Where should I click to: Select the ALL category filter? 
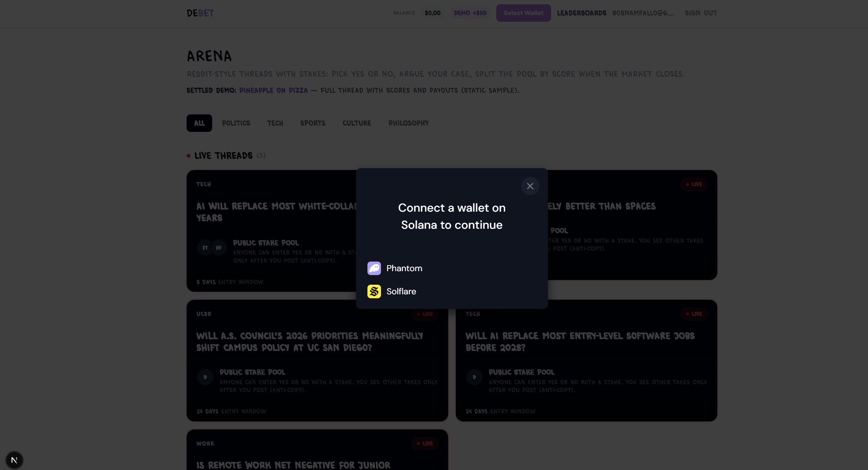coord(199,123)
